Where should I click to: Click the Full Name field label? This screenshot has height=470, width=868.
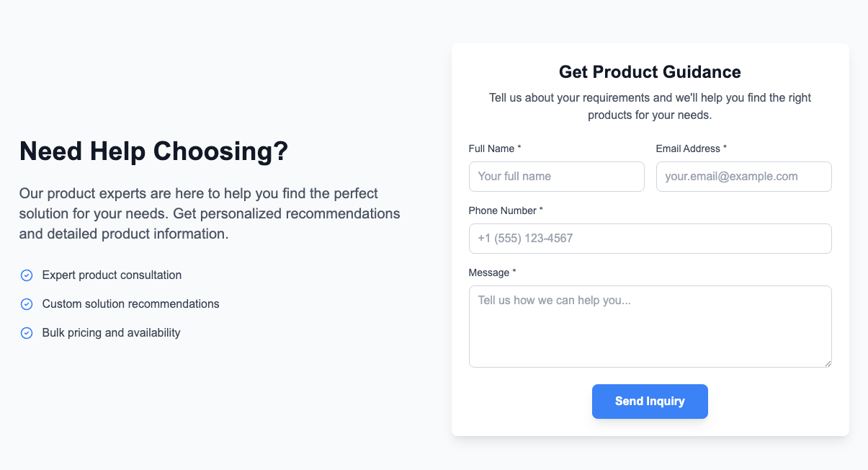492,148
